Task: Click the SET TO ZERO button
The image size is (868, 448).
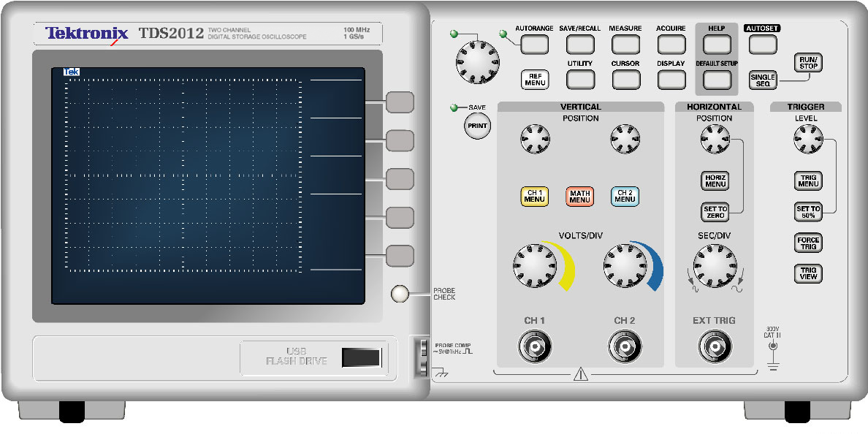Action: (715, 212)
